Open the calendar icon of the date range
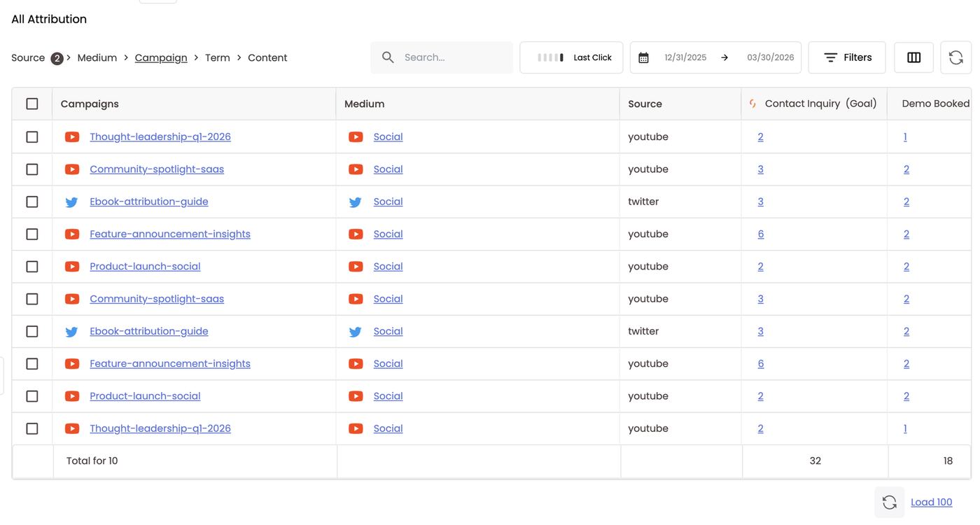 coord(643,57)
